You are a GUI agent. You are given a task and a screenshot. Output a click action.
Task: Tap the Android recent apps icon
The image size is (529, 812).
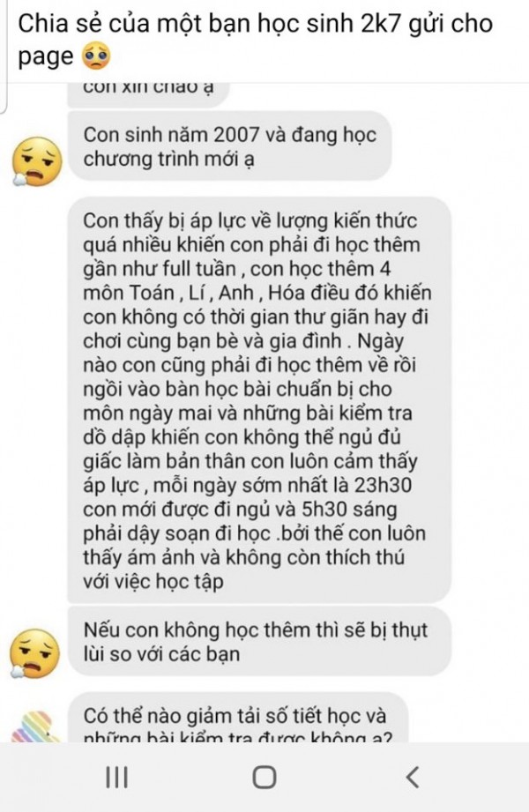[116, 777]
